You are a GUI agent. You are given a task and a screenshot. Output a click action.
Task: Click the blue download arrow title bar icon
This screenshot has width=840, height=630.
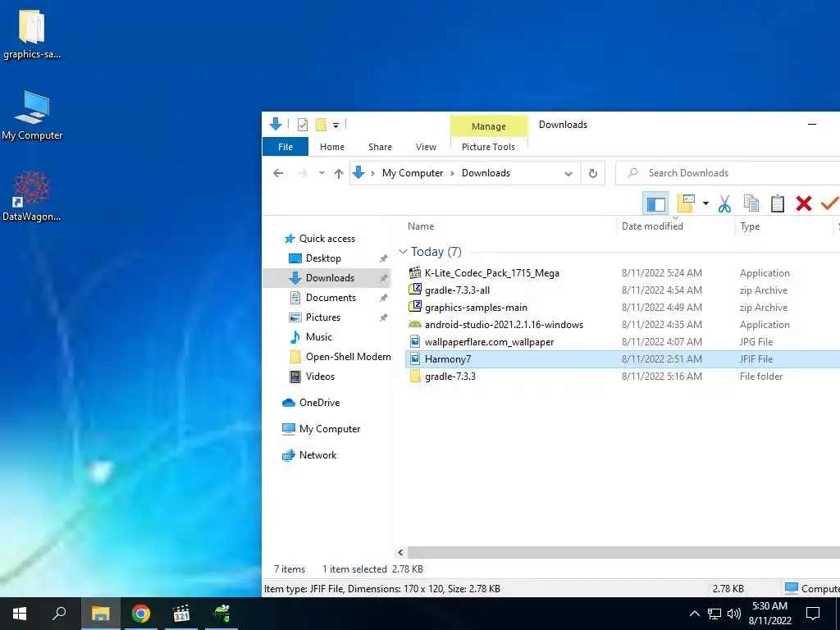[x=276, y=125]
